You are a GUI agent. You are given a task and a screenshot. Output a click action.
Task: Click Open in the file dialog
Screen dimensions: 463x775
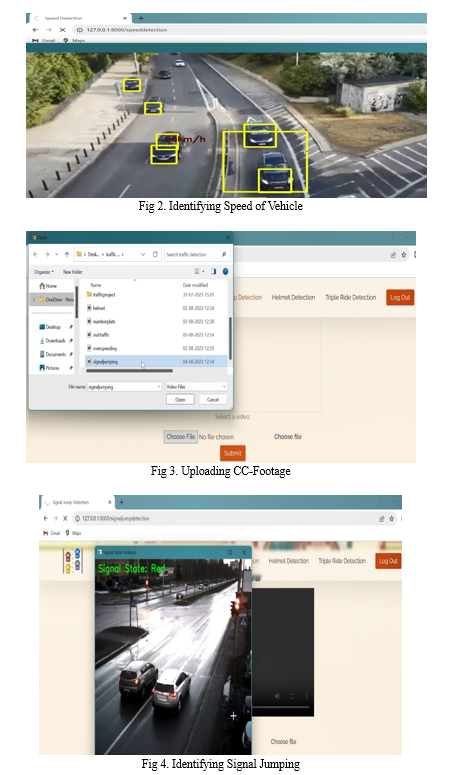[180, 399]
